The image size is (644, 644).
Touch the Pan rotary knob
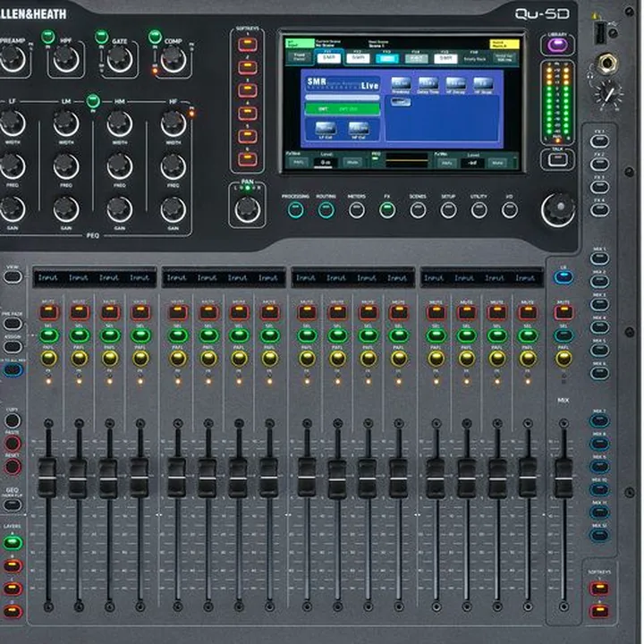coord(247,208)
